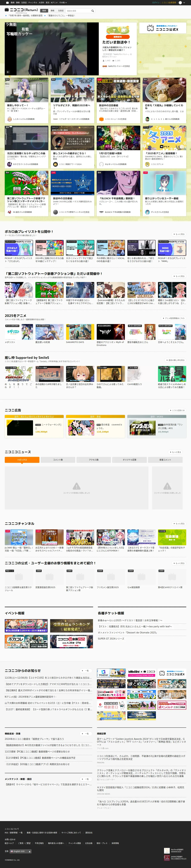Click 採用情報 footer link
Viewport: 191px width, 868px height.
point(115,843)
